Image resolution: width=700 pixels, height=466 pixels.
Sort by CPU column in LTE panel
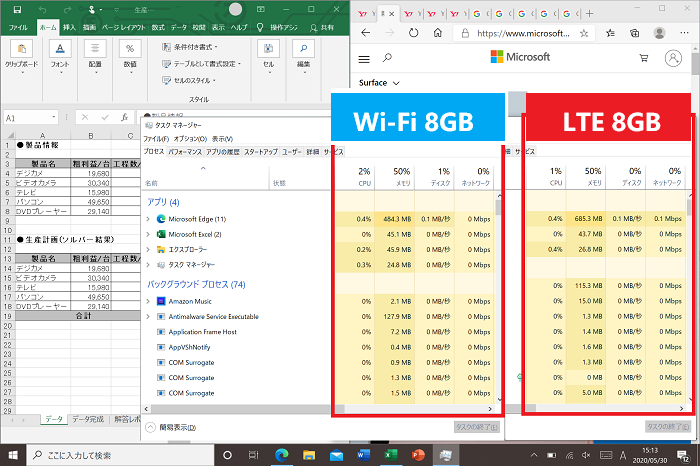[546, 177]
